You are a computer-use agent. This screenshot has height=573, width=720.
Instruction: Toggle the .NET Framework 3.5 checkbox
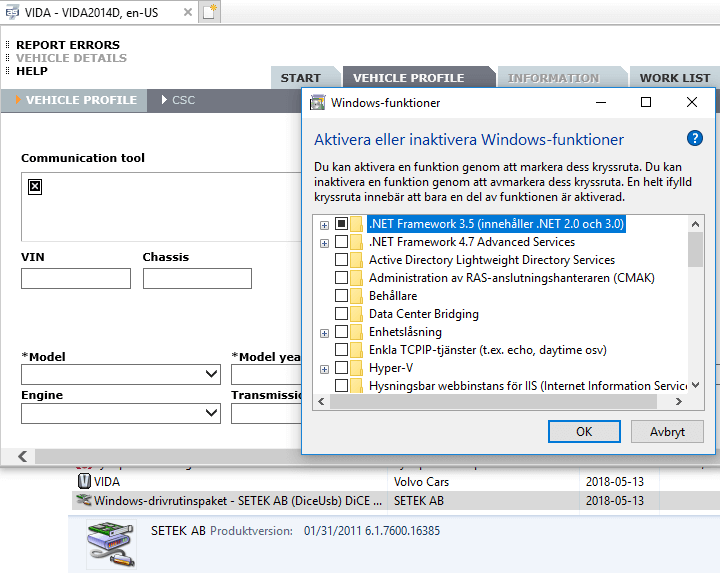point(341,224)
